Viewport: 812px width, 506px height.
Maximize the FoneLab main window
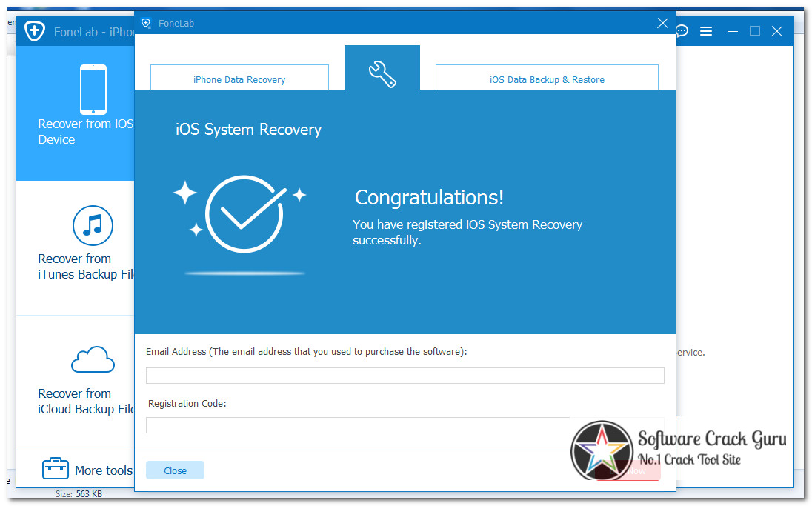(x=755, y=31)
